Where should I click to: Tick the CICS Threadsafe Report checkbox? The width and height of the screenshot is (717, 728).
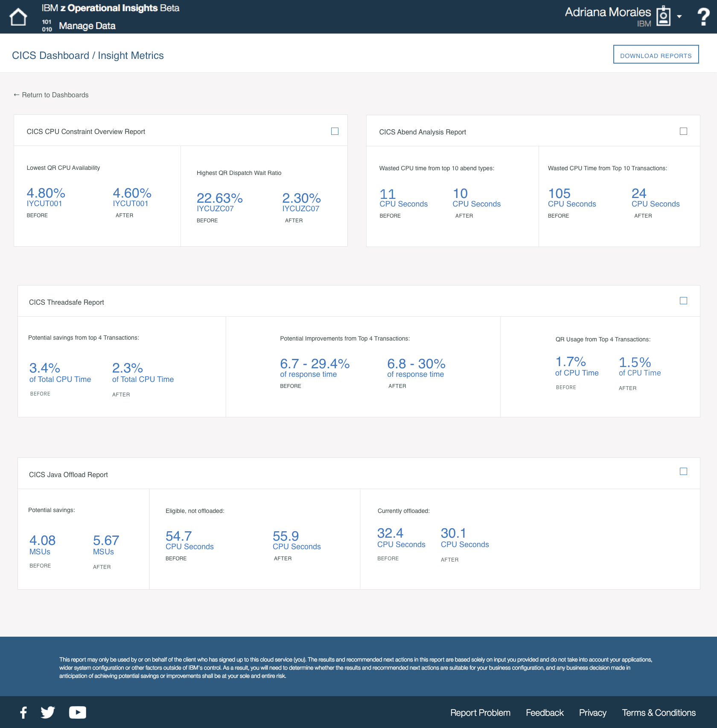[683, 301]
